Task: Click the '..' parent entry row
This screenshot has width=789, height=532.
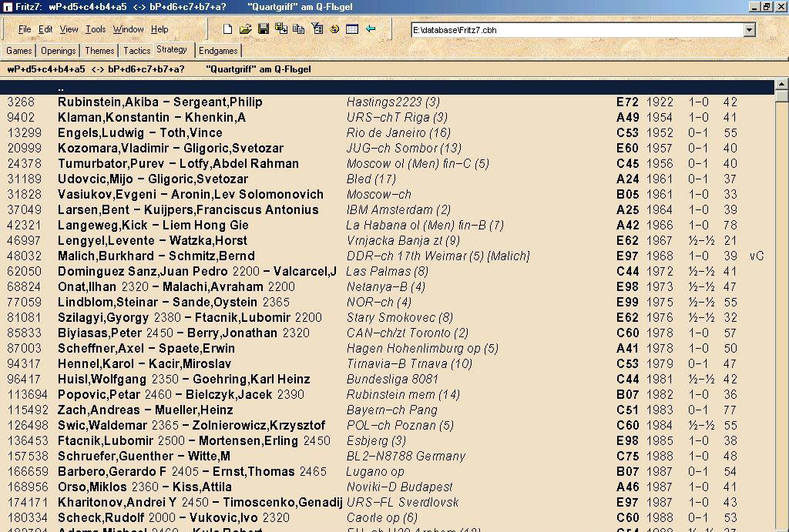Action: (x=60, y=87)
